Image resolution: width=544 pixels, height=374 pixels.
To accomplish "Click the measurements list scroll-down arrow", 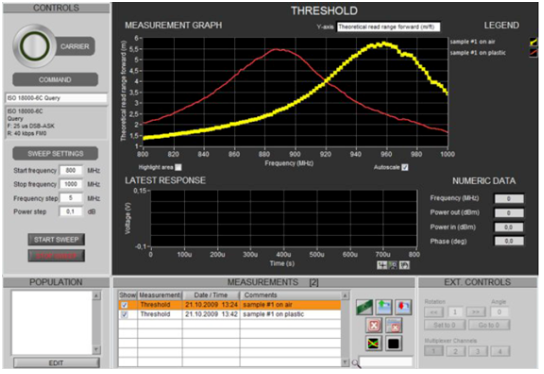I will 345,362.
